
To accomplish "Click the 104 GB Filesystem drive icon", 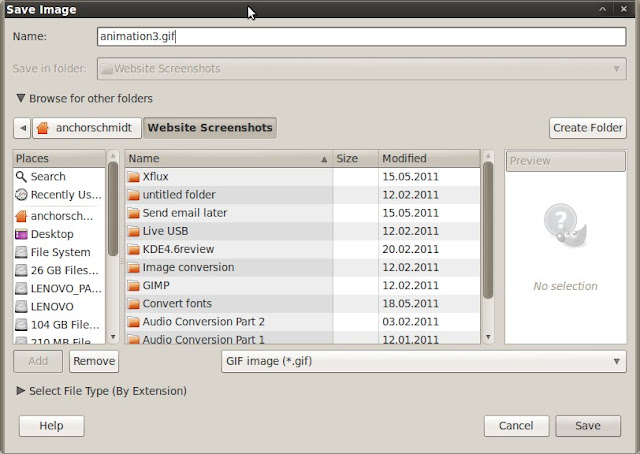I will (21, 325).
